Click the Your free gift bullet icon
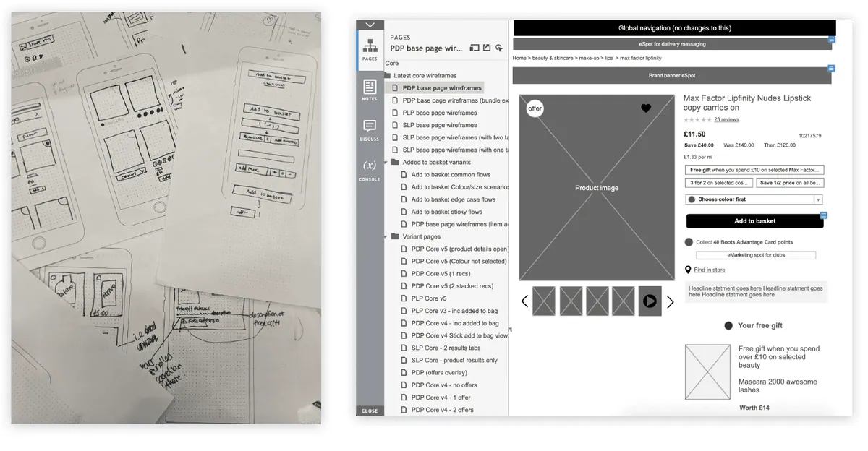The height and width of the screenshot is (451, 868). (728, 326)
